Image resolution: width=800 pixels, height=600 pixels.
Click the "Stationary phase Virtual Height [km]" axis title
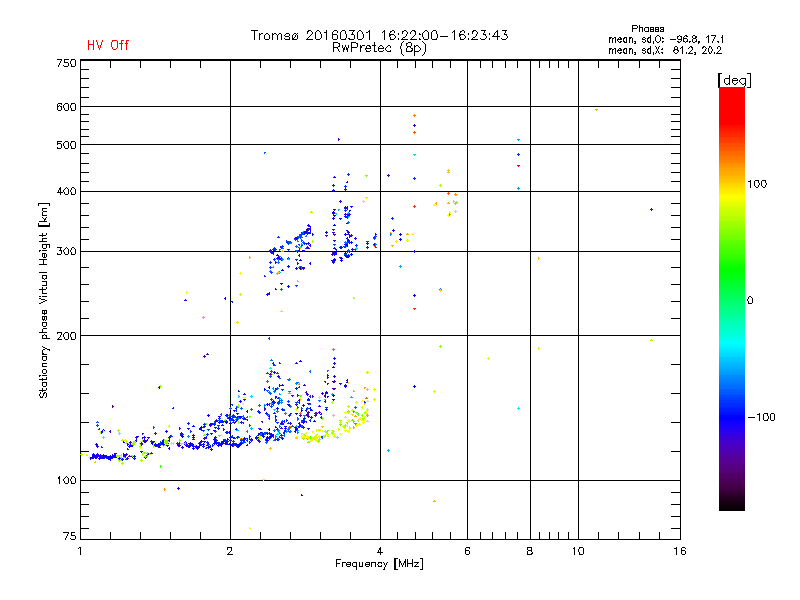point(44,300)
